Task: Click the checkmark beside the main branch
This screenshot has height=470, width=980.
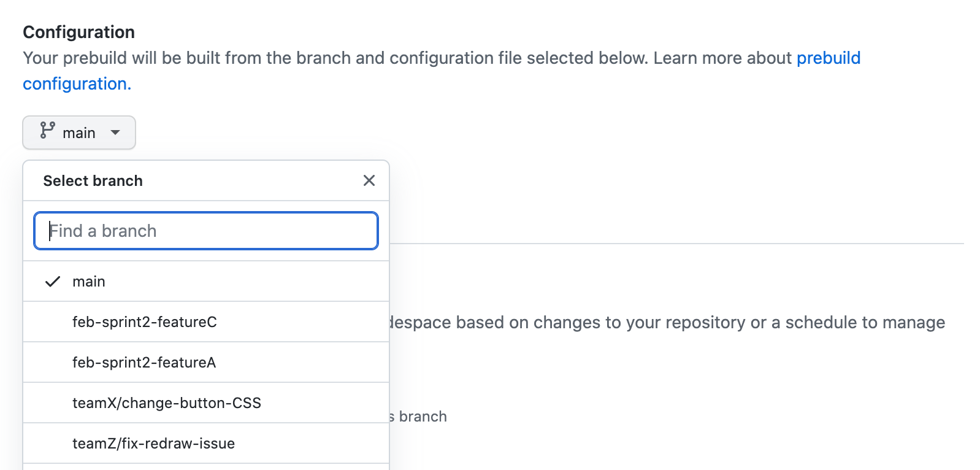Action: [52, 281]
